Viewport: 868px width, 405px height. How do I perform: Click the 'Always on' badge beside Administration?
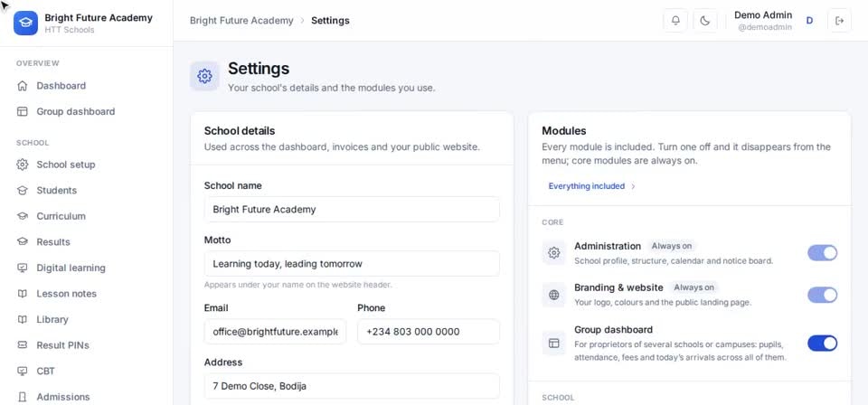click(672, 246)
